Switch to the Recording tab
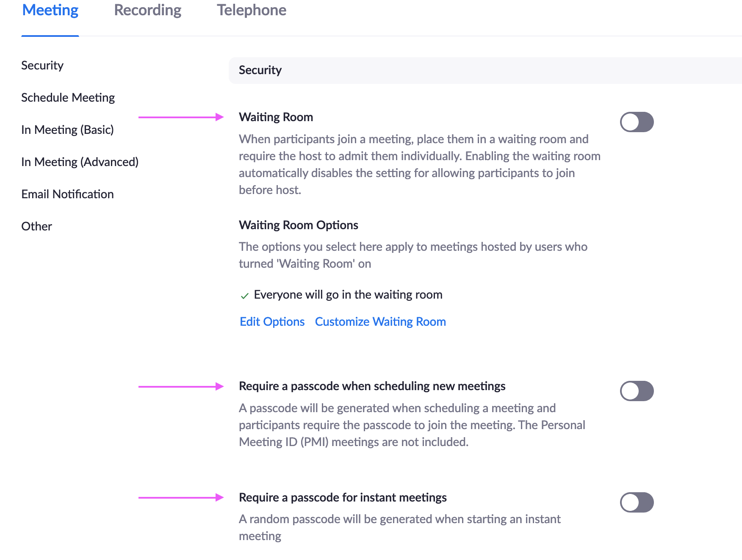 (147, 10)
